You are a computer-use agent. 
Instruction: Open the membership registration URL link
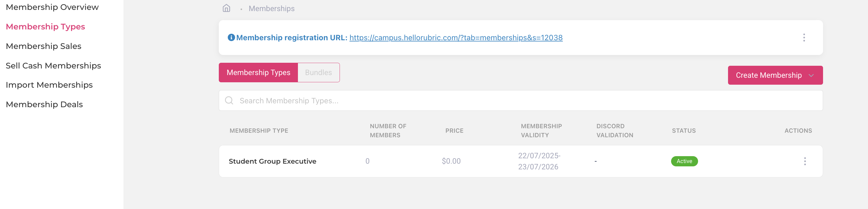pos(456,38)
